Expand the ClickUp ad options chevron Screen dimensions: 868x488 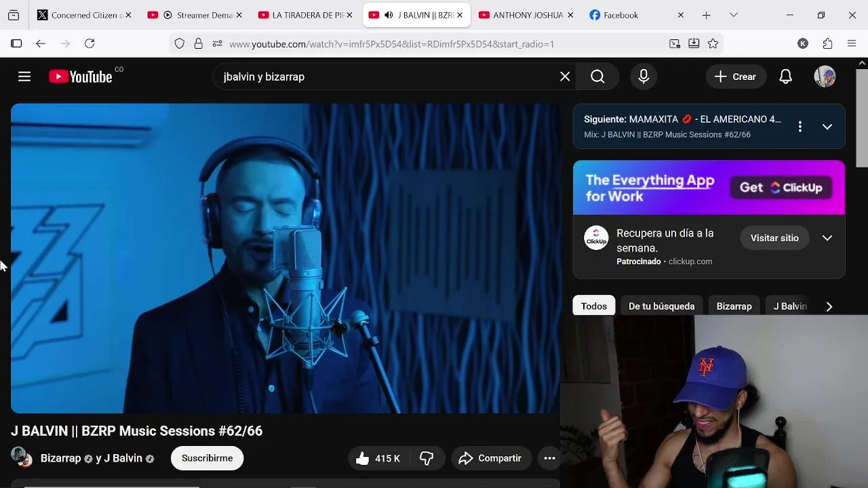(x=827, y=238)
